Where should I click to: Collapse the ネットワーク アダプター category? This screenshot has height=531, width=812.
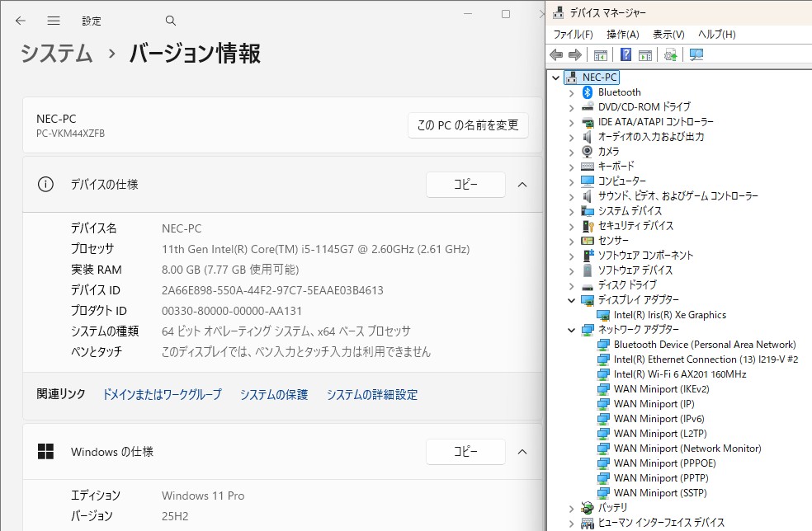tap(571, 330)
